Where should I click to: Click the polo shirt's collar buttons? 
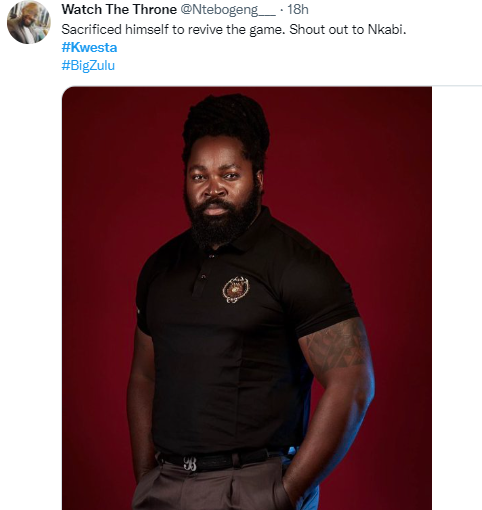pos(207,267)
